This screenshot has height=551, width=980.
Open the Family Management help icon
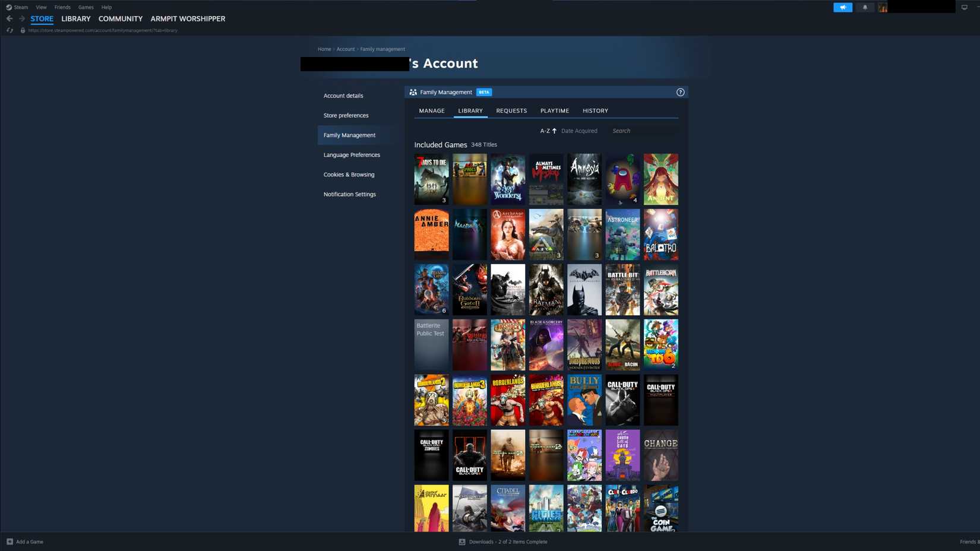click(x=681, y=92)
